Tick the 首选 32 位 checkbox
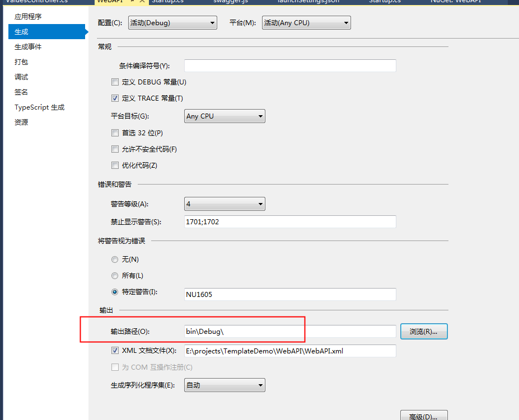519x420 pixels. click(115, 133)
